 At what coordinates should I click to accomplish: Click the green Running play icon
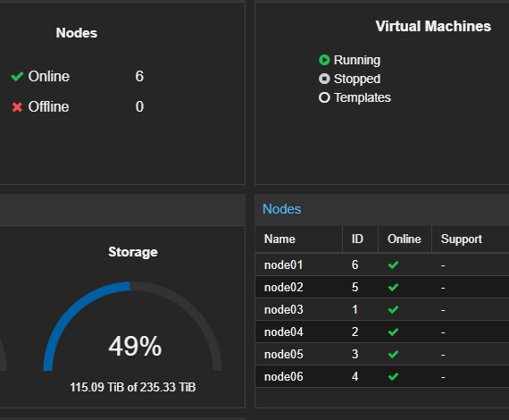click(324, 60)
